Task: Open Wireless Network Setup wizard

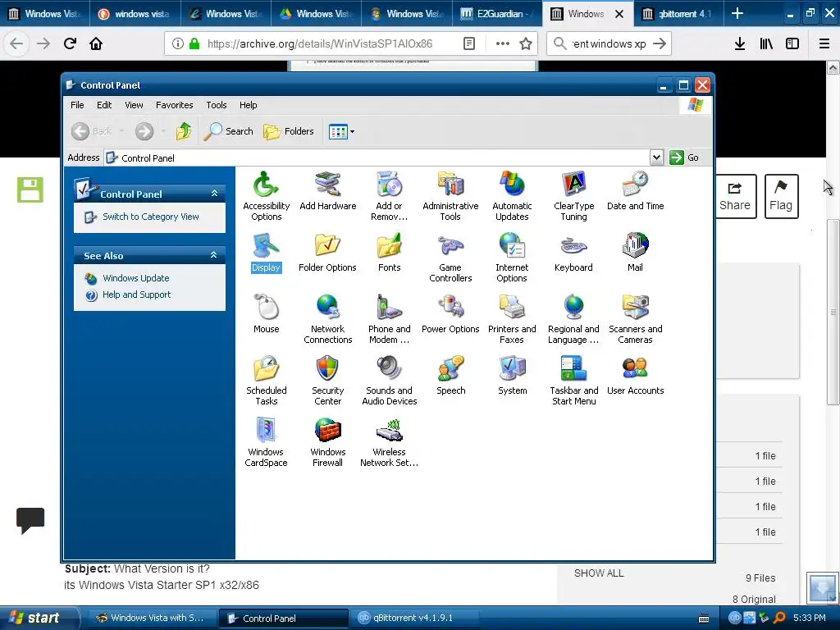Action: (389, 442)
